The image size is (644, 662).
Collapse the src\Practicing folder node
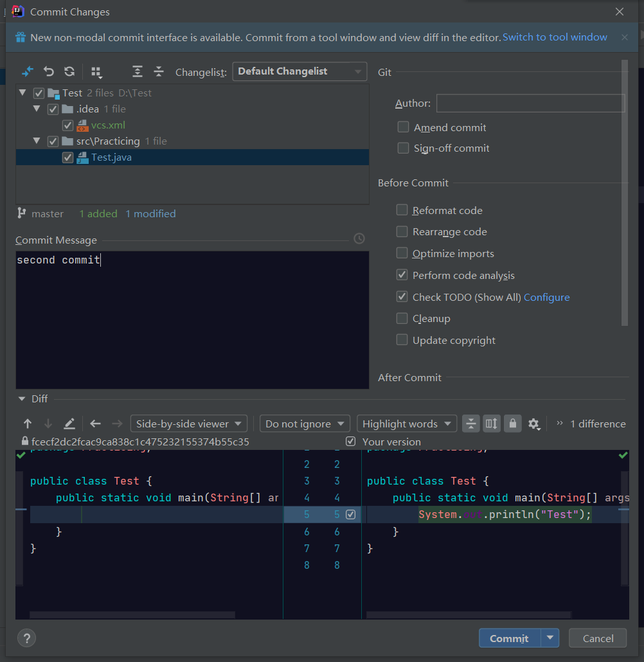37,141
